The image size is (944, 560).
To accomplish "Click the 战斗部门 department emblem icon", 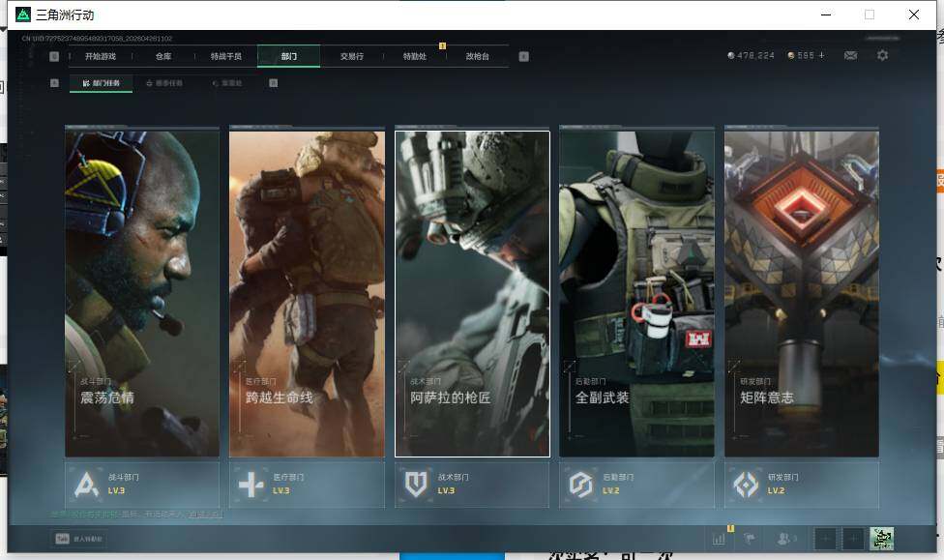I will pos(87,484).
